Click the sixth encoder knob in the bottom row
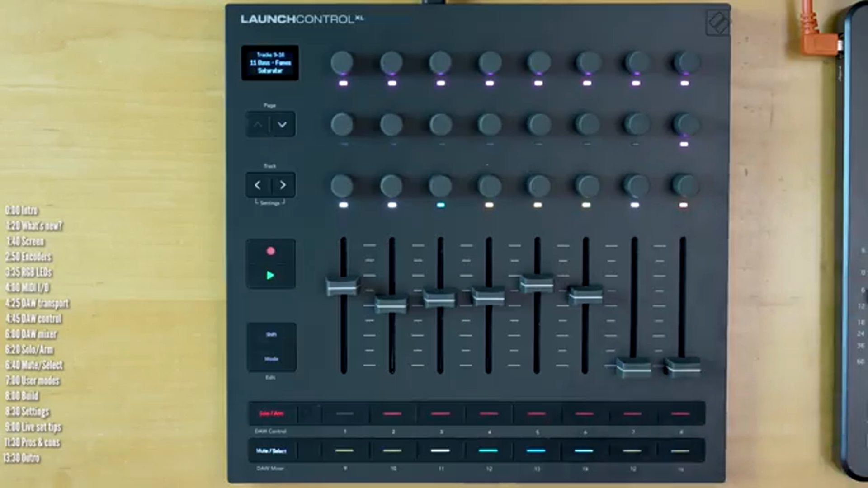 pos(588,186)
